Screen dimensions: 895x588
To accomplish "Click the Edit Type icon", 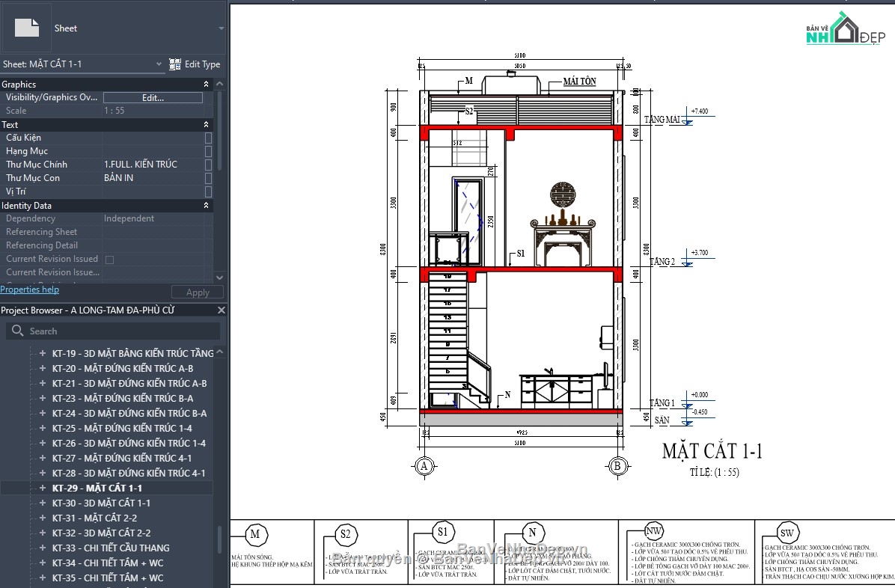I will click(x=174, y=64).
